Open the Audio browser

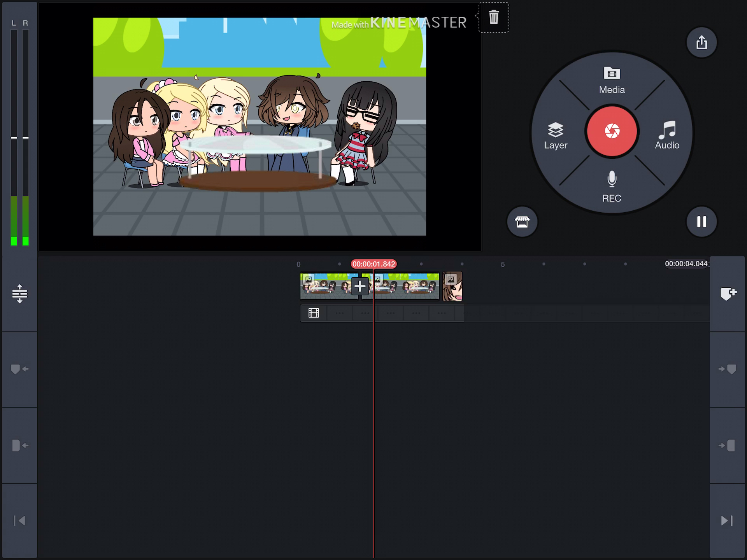coord(667,135)
